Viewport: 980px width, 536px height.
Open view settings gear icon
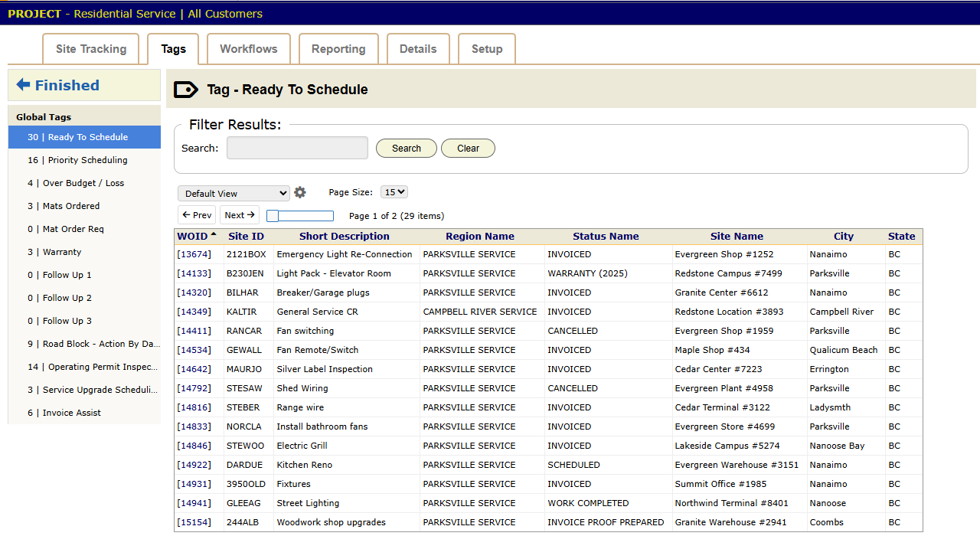(x=300, y=193)
